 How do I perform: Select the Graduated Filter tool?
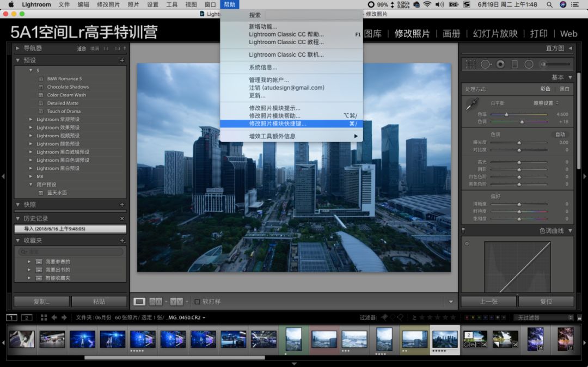(x=515, y=64)
